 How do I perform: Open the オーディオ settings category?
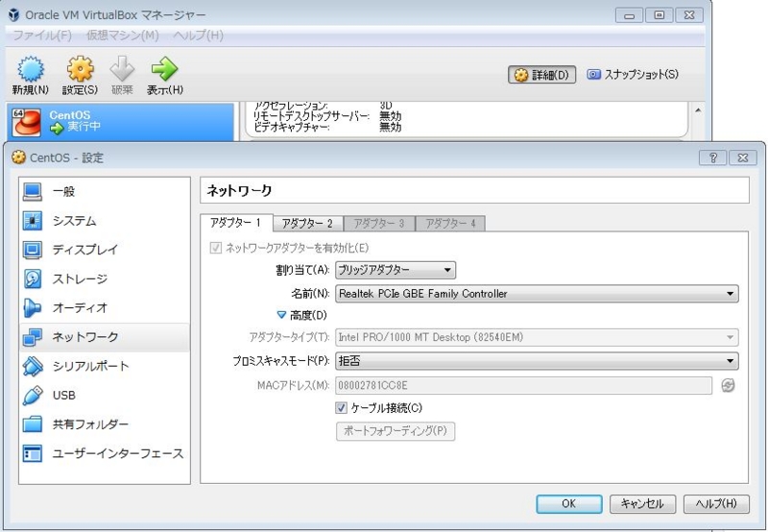point(104,307)
